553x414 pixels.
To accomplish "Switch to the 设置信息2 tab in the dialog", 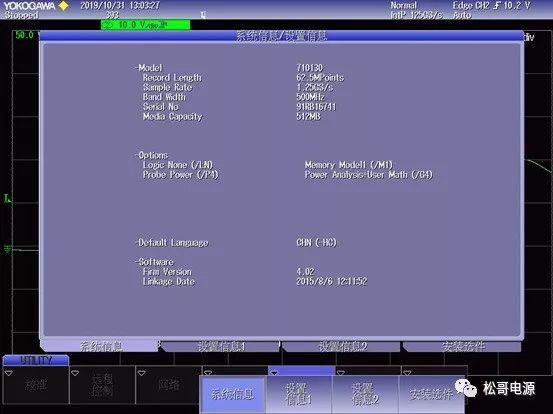I will tap(342, 346).
